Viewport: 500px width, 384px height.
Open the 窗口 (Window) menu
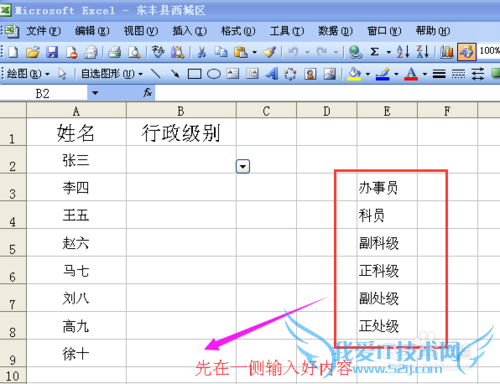pyautogui.click(x=384, y=31)
